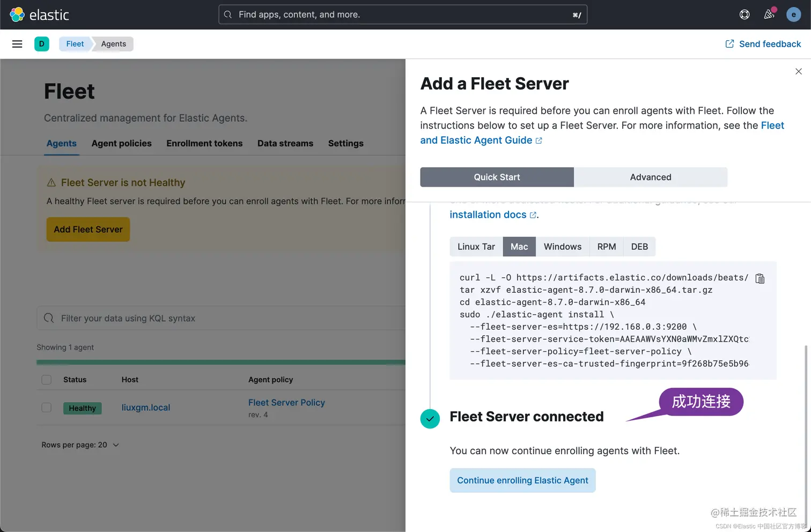Open Fleet Settings tab
Viewport: 811px width, 532px height.
pyautogui.click(x=346, y=143)
